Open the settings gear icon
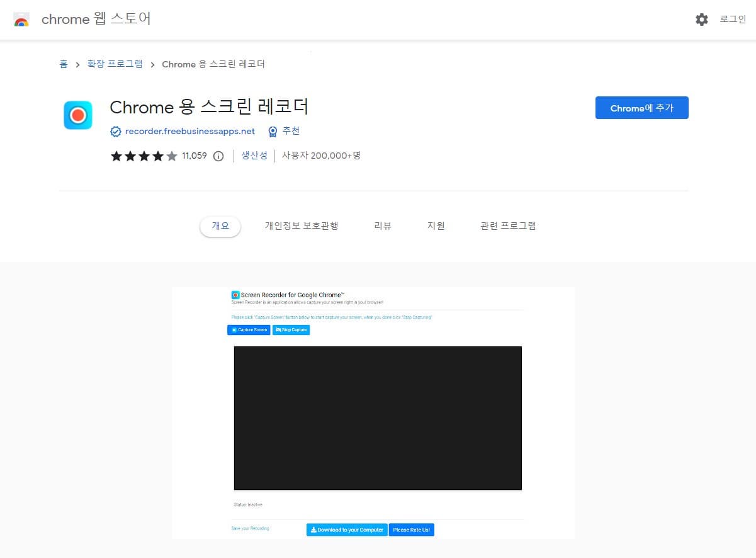The image size is (756, 558). point(701,19)
